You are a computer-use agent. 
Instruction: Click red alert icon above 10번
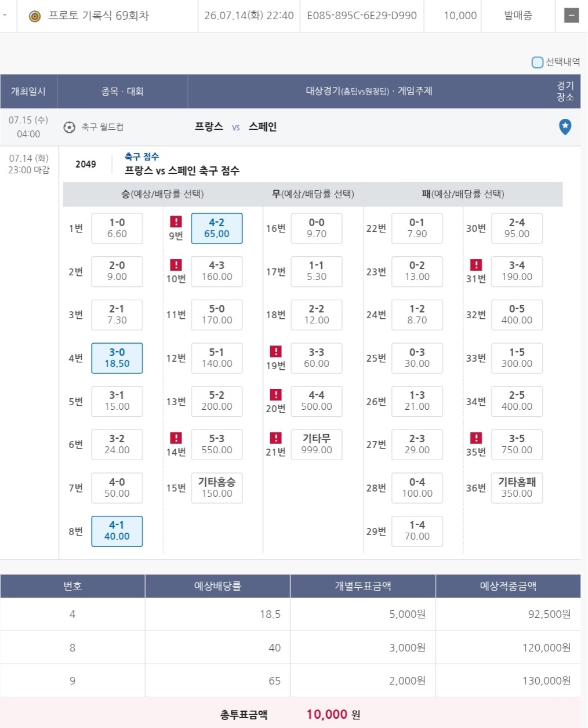pyautogui.click(x=176, y=265)
